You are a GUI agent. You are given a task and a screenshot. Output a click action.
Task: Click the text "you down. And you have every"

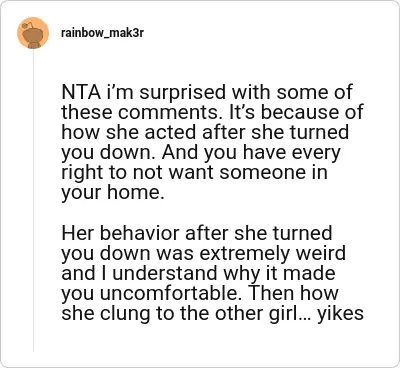pyautogui.click(x=201, y=153)
